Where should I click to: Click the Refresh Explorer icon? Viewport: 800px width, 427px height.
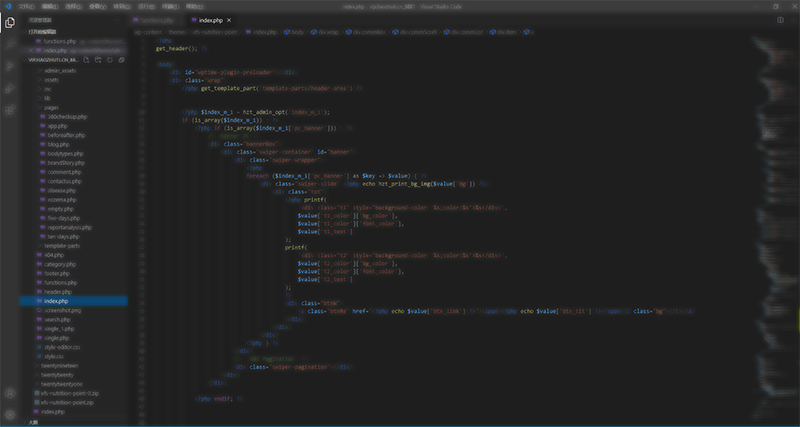tap(110, 60)
